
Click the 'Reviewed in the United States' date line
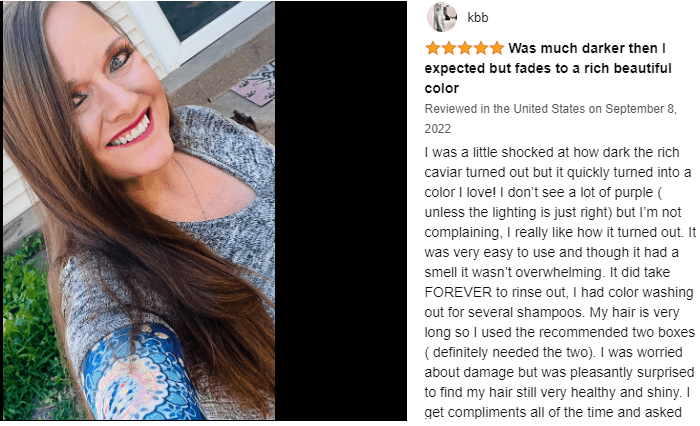[550, 118]
